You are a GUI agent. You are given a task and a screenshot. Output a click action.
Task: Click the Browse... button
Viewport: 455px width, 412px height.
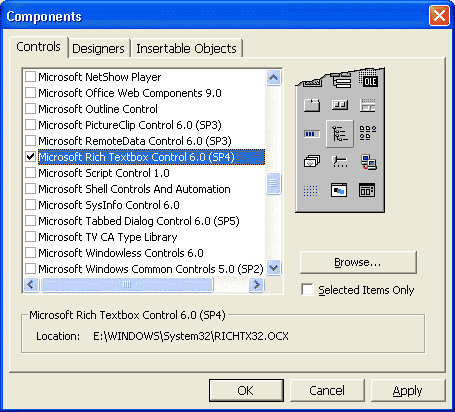(358, 263)
